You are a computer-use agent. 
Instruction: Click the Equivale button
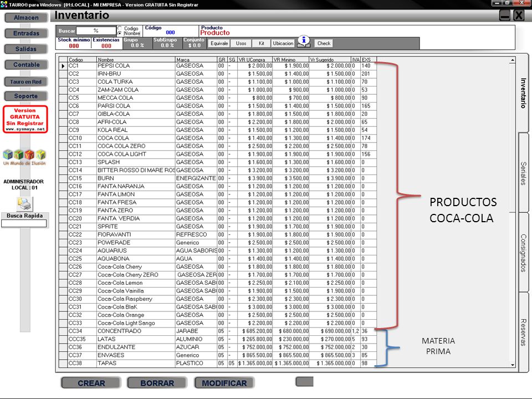[219, 43]
